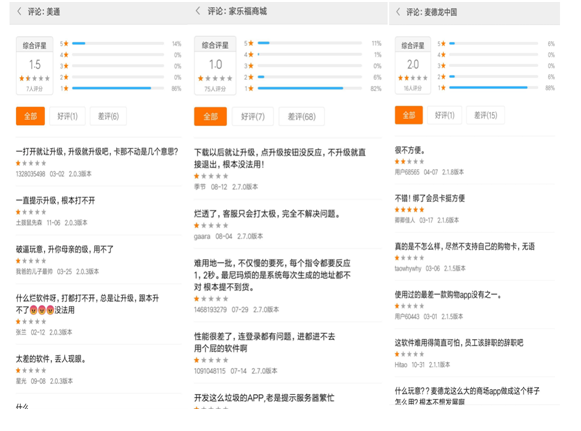Open review '这软件难用得简直可怕'
This screenshot has height=431, width=581.
pos(459,343)
